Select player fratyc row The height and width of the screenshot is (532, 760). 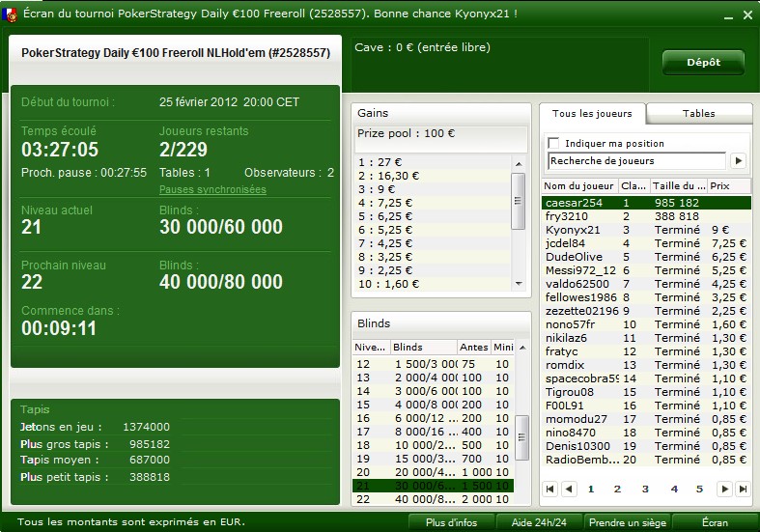pyautogui.click(x=646, y=351)
